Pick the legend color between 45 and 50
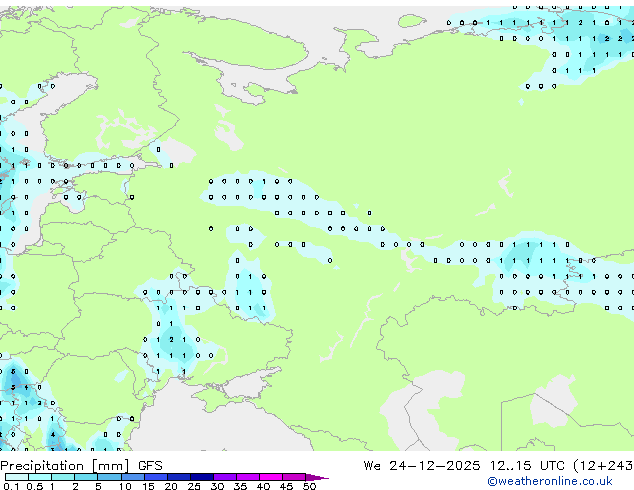 294,477
